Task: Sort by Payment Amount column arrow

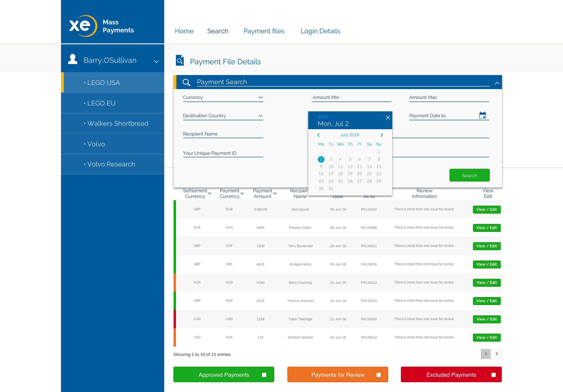Action: pos(275,194)
